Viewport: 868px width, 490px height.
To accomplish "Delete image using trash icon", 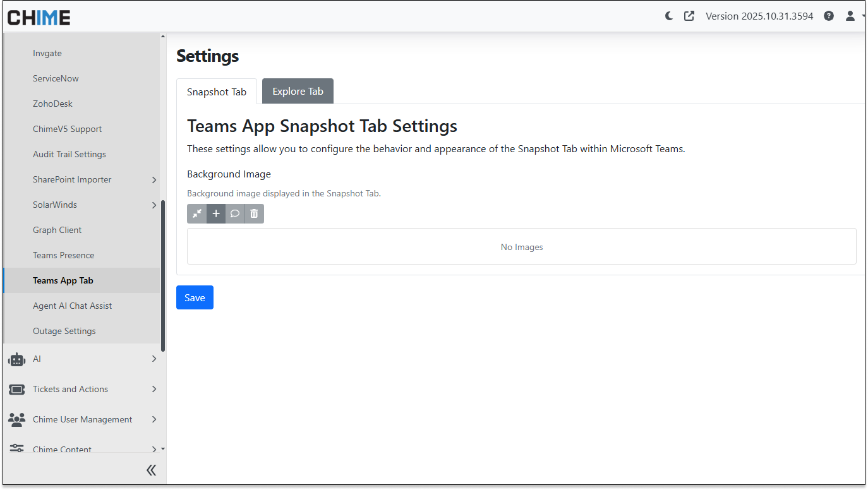I will tap(254, 214).
